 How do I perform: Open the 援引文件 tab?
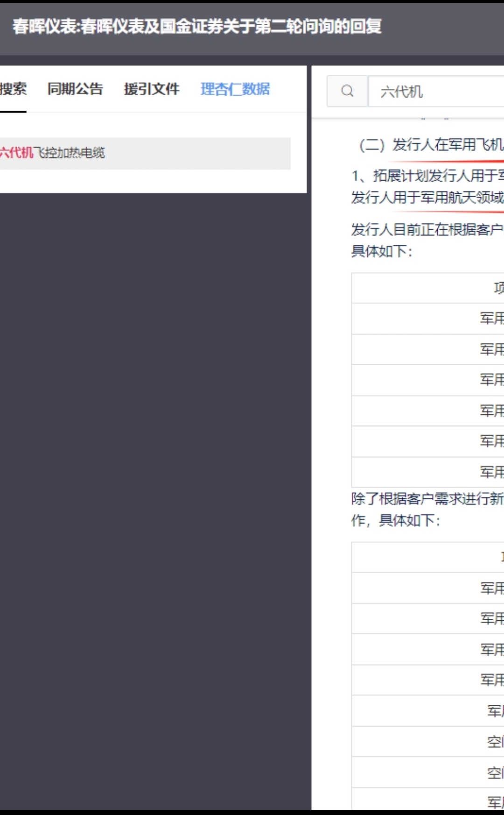[x=152, y=89]
